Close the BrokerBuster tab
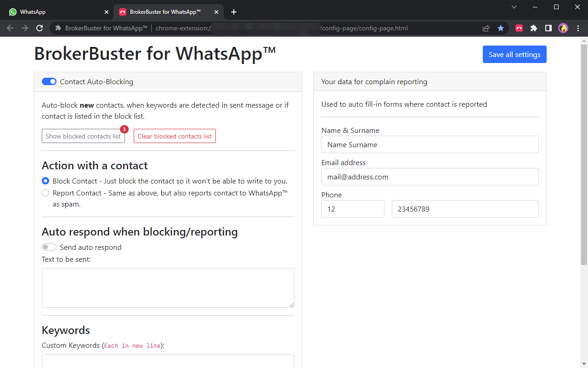This screenshot has width=588, height=368. point(216,12)
